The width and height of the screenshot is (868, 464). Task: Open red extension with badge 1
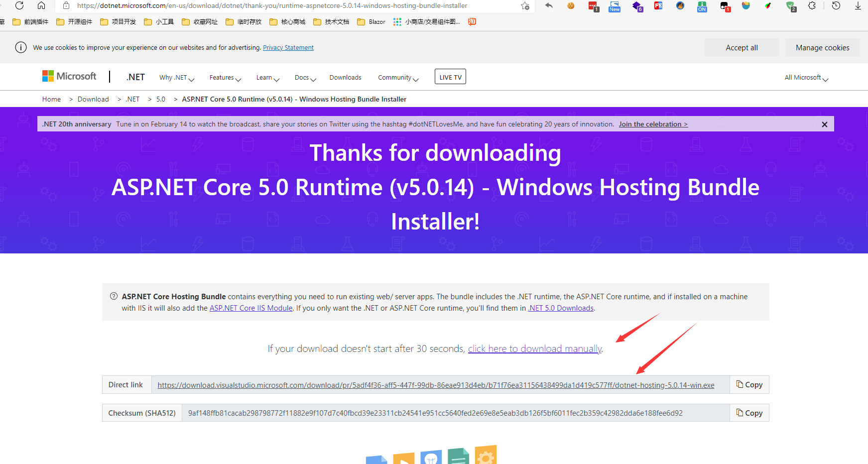(x=593, y=6)
